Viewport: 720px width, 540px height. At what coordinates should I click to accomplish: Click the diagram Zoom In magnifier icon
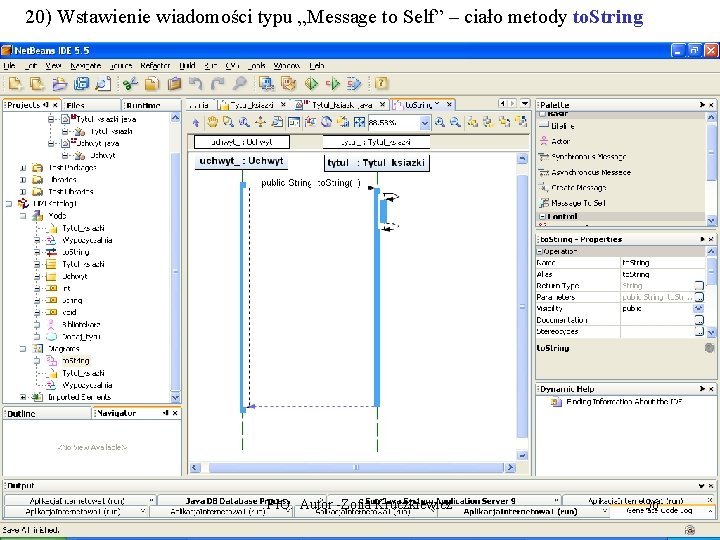coord(440,122)
